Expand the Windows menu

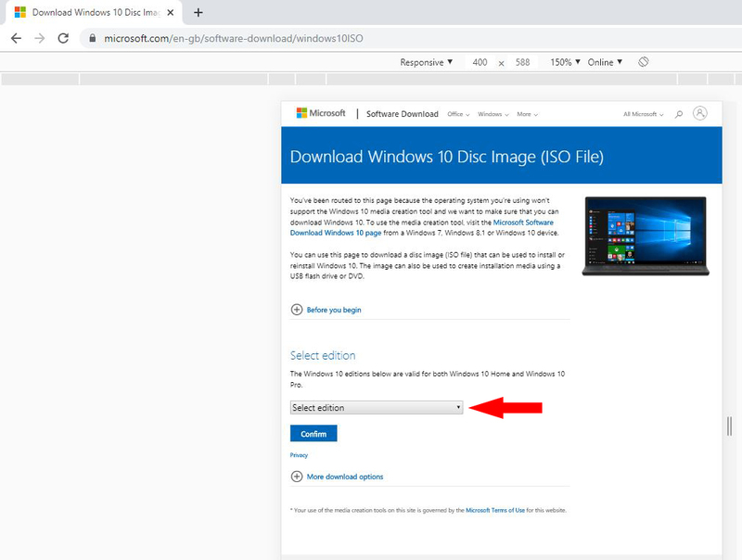tap(493, 114)
